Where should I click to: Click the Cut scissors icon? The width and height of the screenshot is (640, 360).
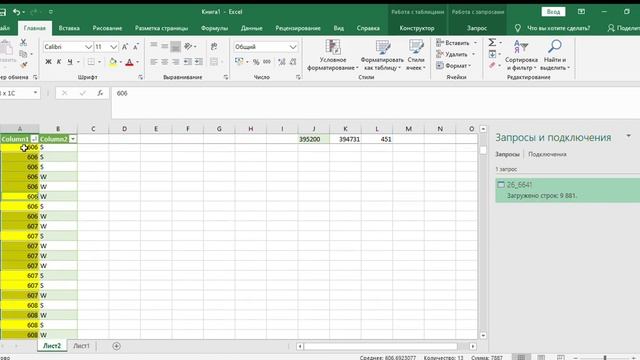[23, 42]
